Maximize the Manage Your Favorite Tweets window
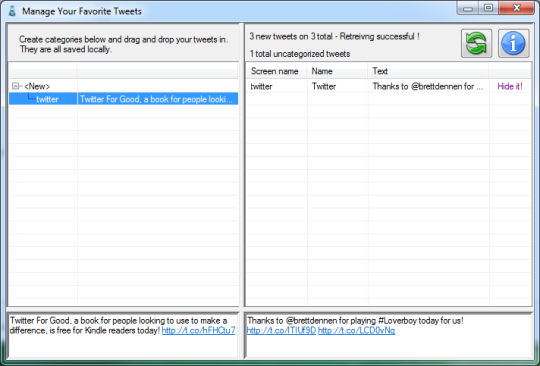The image size is (540, 366). tap(488, 8)
